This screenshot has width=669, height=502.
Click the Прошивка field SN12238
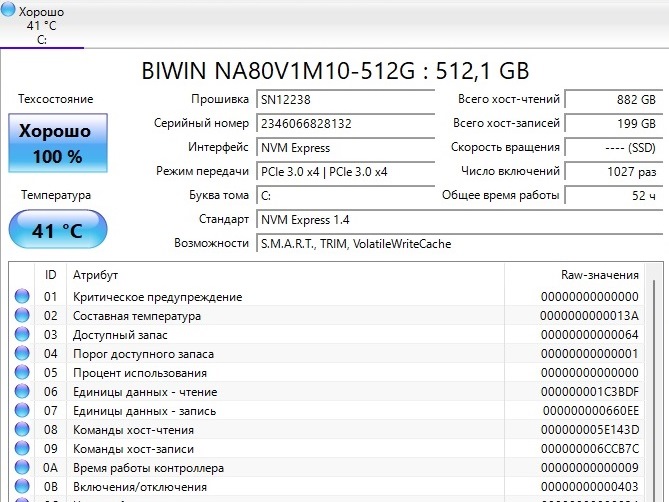point(345,99)
